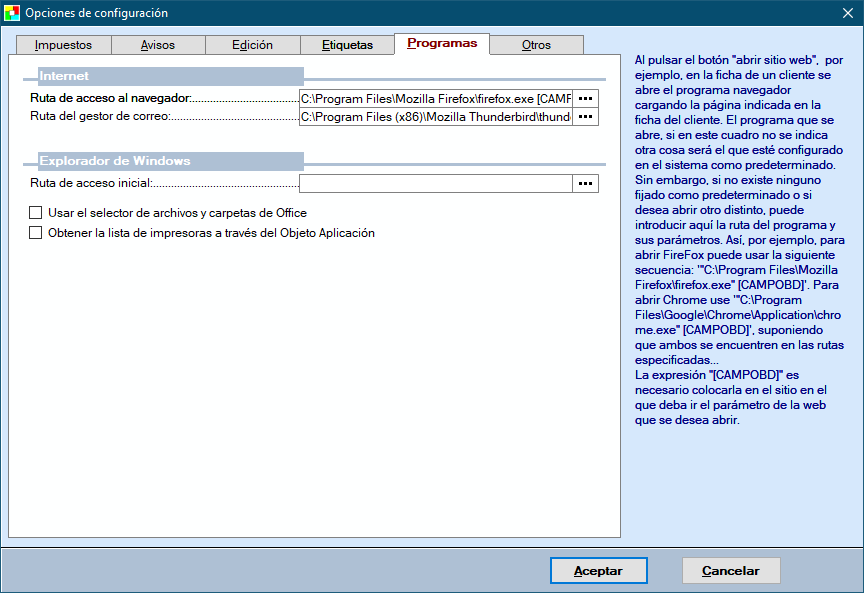Click the Cancelar button
This screenshot has height=593, width=864.
[730, 571]
